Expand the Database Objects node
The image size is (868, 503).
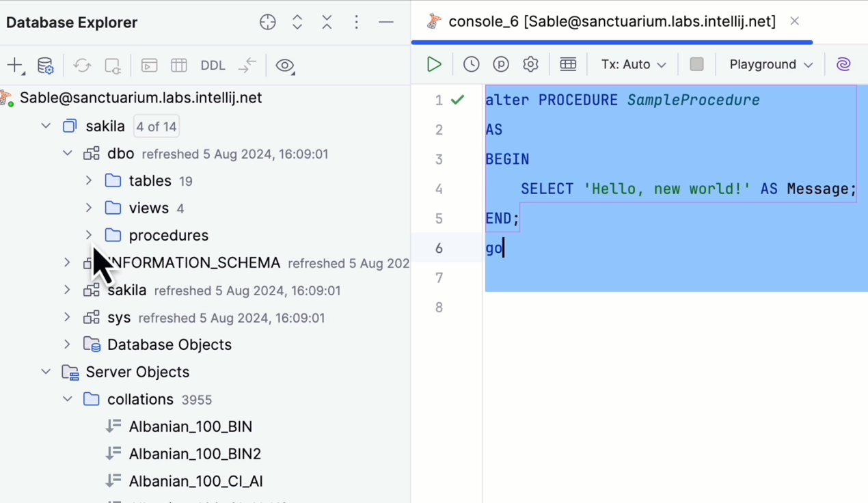(67, 344)
